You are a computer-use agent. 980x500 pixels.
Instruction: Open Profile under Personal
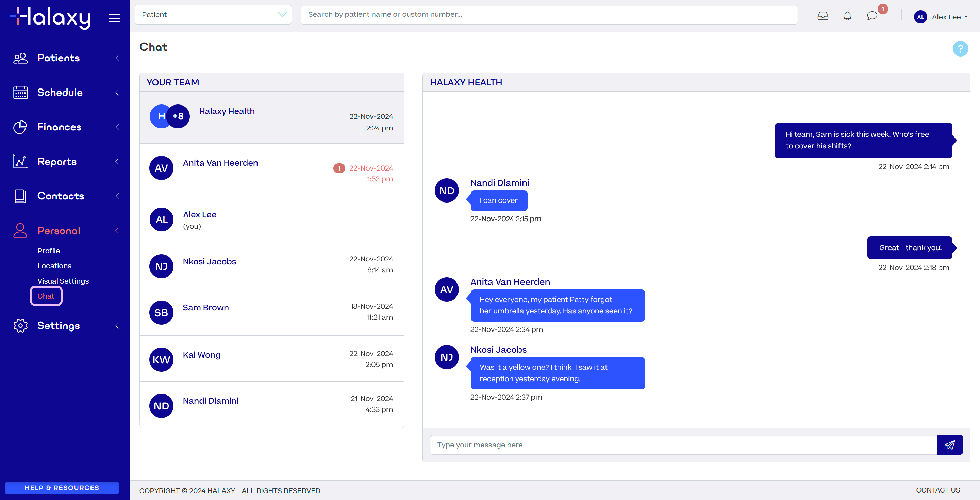(49, 251)
